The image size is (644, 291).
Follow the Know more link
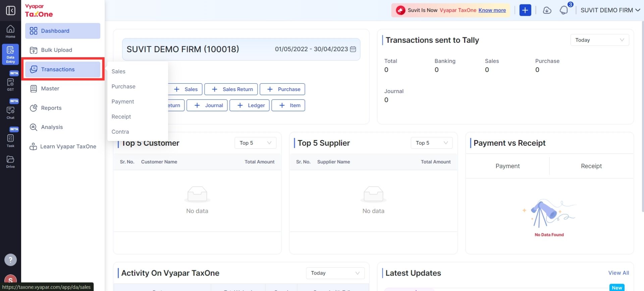coord(492,10)
